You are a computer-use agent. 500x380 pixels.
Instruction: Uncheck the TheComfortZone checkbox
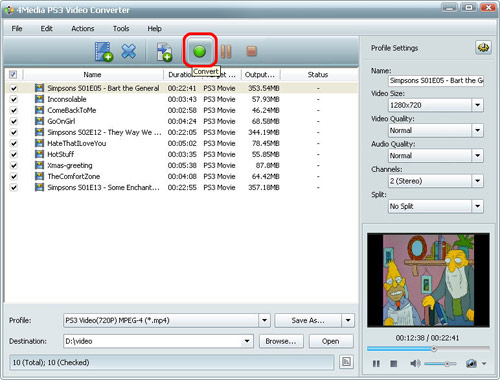[14, 176]
